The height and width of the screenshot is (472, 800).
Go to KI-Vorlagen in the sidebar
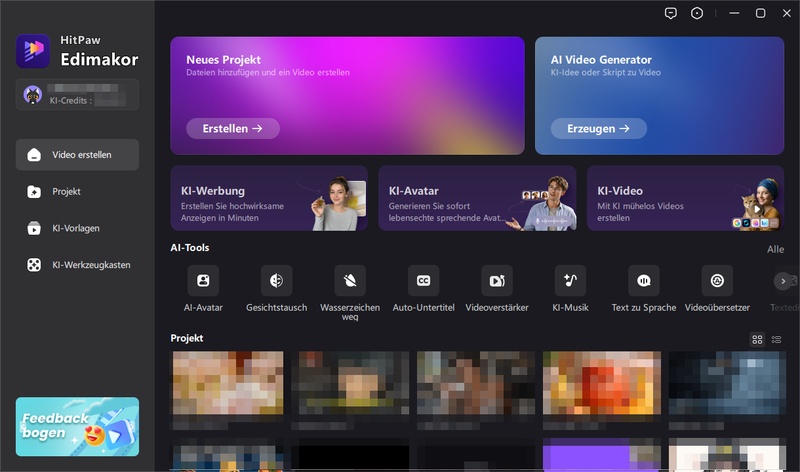tap(78, 228)
